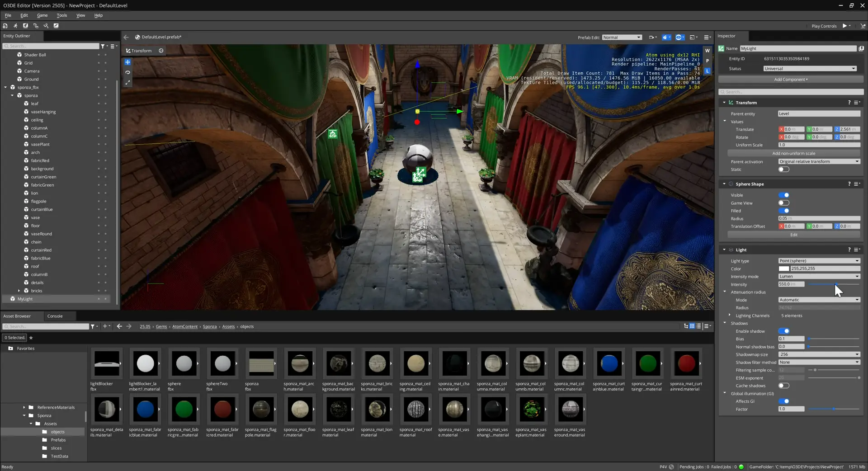
Task: Activate the Translate (move) manipulator tool
Action: (x=127, y=62)
